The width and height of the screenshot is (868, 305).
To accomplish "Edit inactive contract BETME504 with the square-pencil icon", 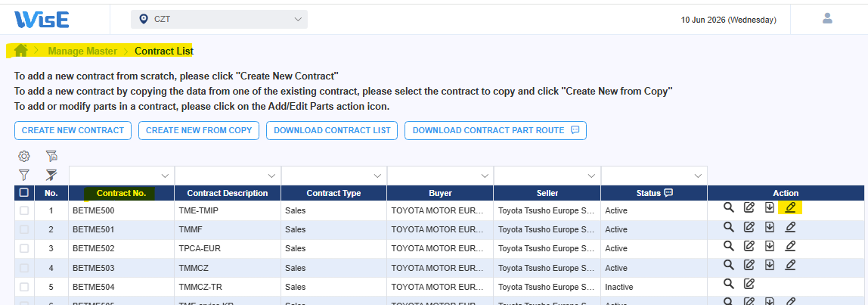I will point(749,284).
